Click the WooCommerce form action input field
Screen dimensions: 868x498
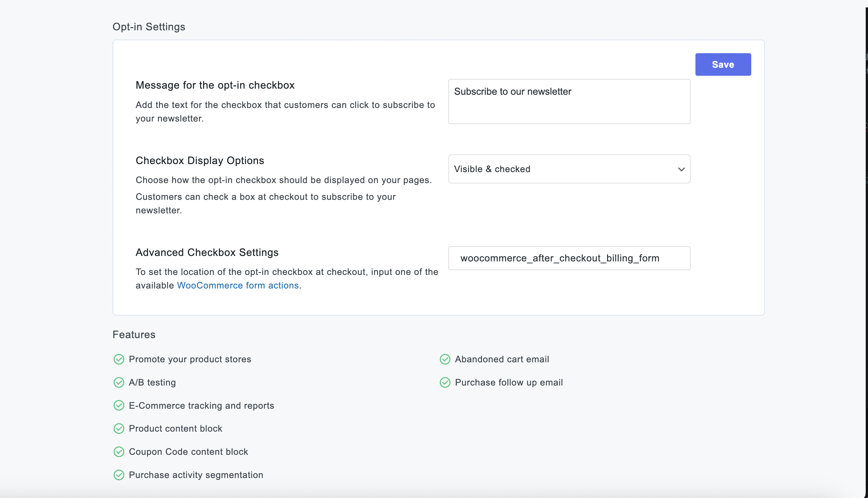tap(569, 258)
